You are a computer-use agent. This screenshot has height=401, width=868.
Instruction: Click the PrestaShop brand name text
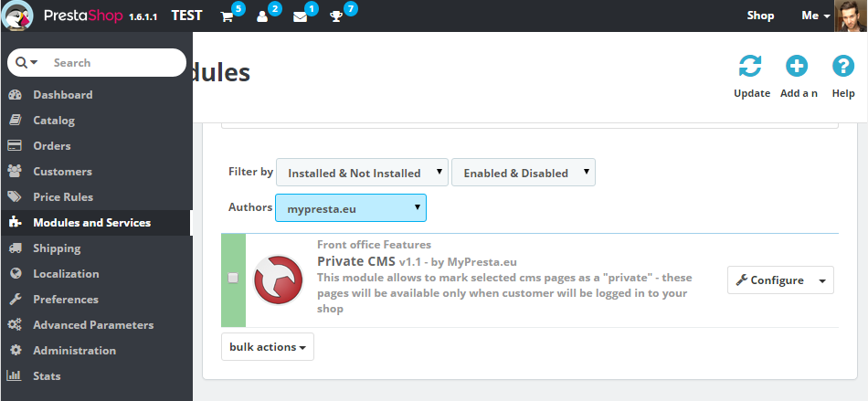click(83, 16)
